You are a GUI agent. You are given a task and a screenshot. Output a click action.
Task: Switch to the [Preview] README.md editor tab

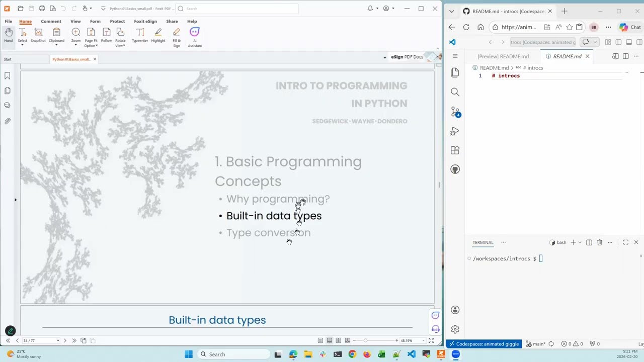click(x=503, y=56)
